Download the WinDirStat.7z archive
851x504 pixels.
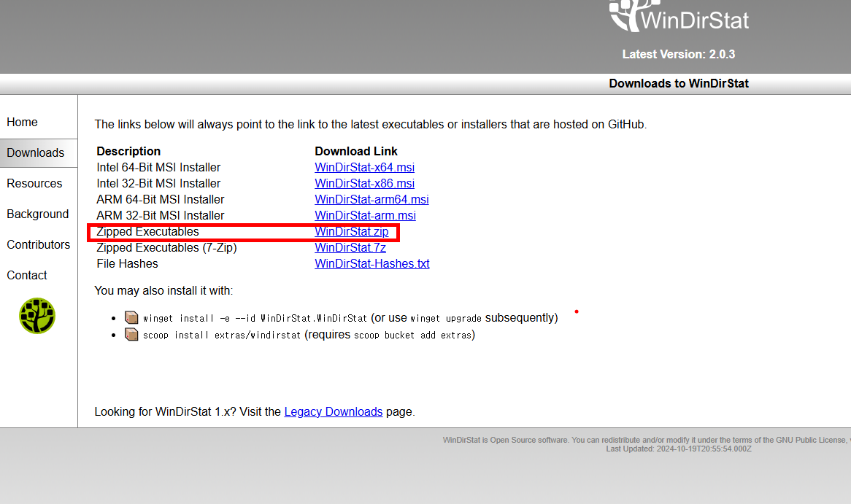pyautogui.click(x=350, y=248)
